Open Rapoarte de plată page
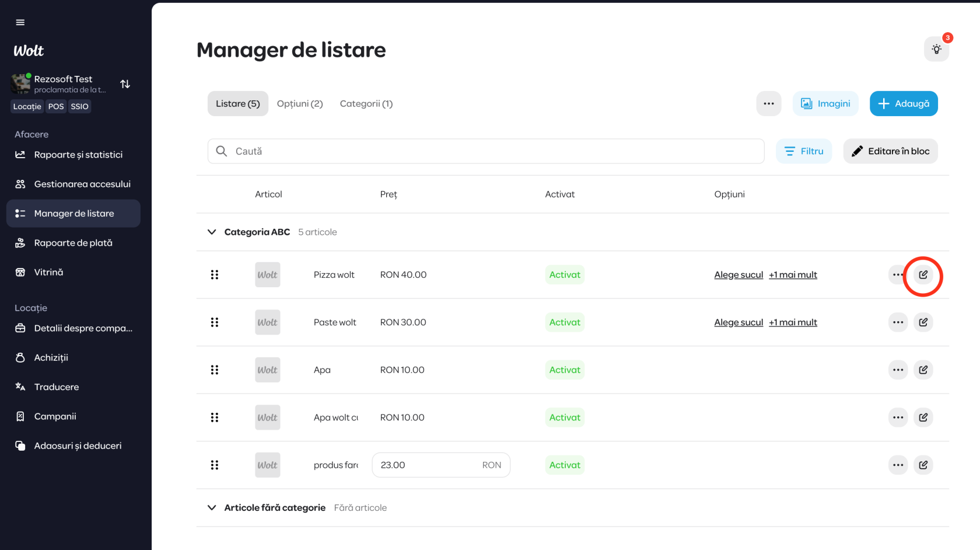This screenshot has height=550, width=980. pos(73,243)
